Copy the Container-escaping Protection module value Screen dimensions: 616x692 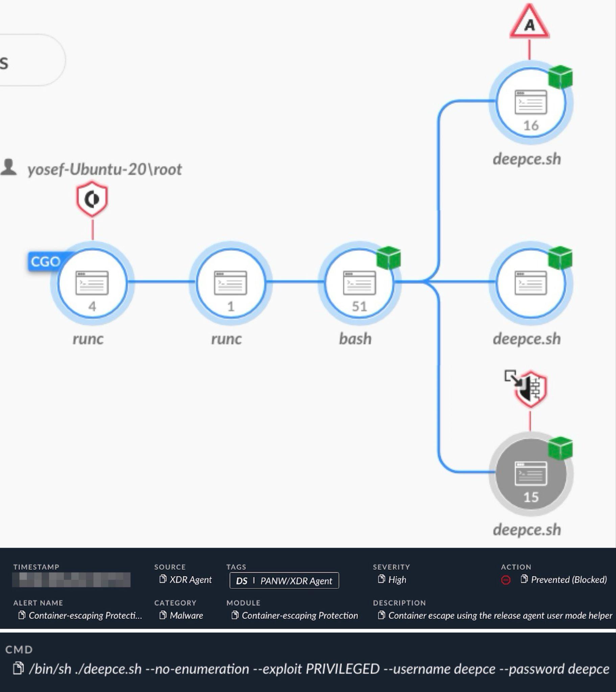point(235,615)
